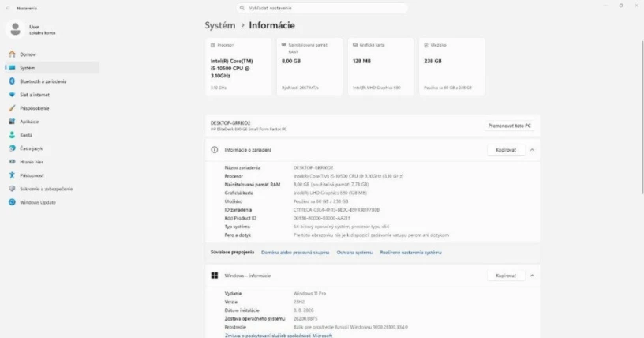This screenshot has height=338, width=644.
Task: Click the Aplikácie icon in sidebar
Action: pyautogui.click(x=12, y=122)
